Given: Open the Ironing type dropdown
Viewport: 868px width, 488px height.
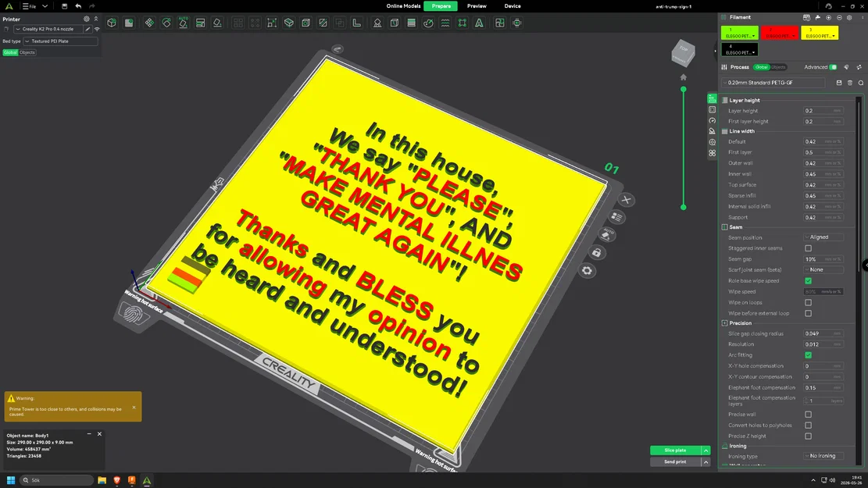Looking at the screenshot, I should tap(823, 456).
